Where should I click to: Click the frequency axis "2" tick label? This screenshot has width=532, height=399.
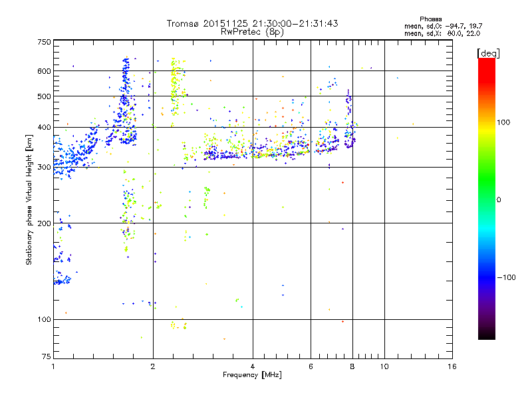153,366
